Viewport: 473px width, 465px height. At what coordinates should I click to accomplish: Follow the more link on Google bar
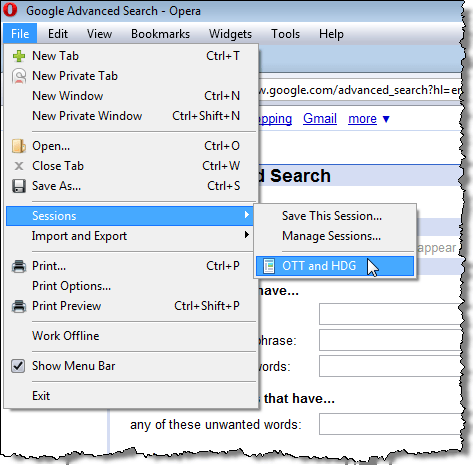(x=362, y=119)
